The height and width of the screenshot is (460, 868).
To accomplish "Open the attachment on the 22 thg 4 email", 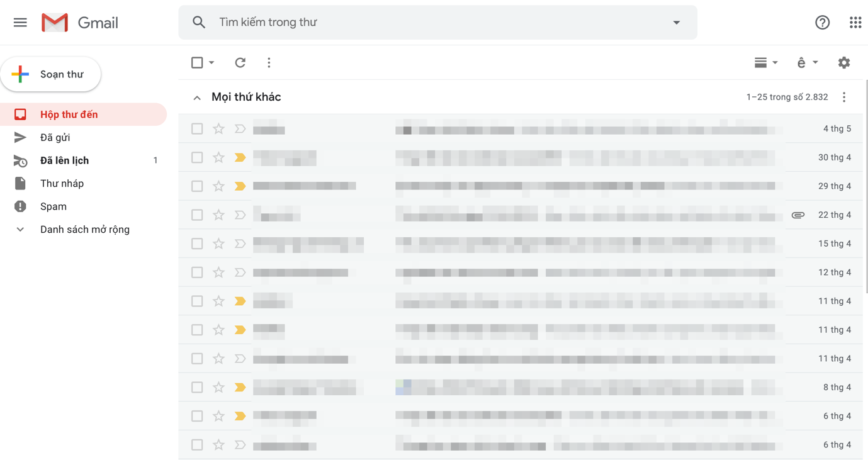I will 798,215.
